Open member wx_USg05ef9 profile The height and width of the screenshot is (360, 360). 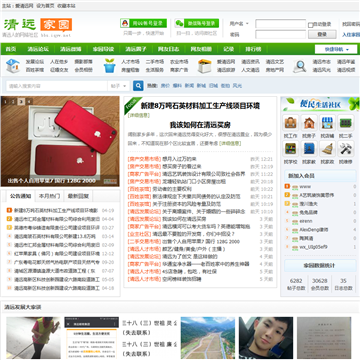(313, 247)
